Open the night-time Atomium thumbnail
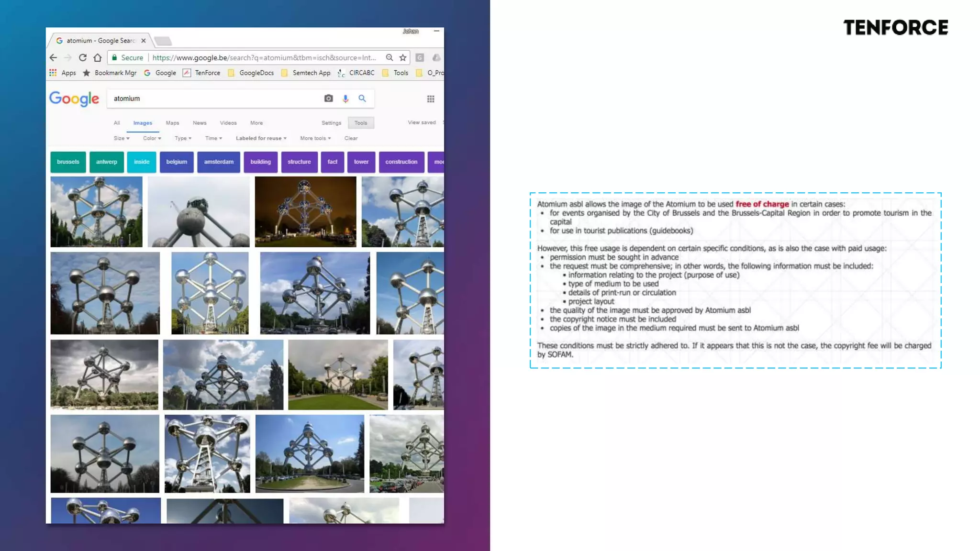Image resolution: width=980 pixels, height=551 pixels. [x=305, y=211]
